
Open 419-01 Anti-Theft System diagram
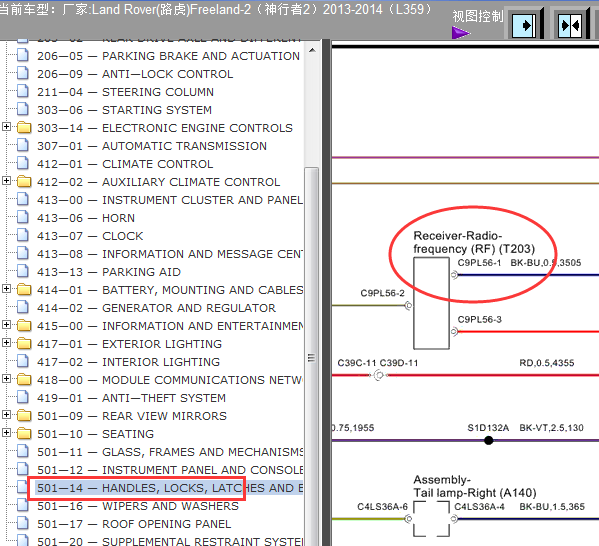131,398
